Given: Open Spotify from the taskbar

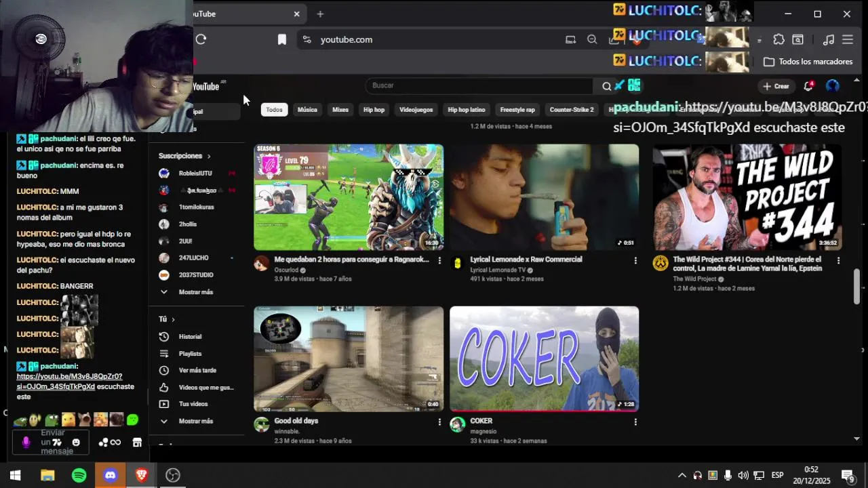Looking at the screenshot, I should [x=79, y=475].
